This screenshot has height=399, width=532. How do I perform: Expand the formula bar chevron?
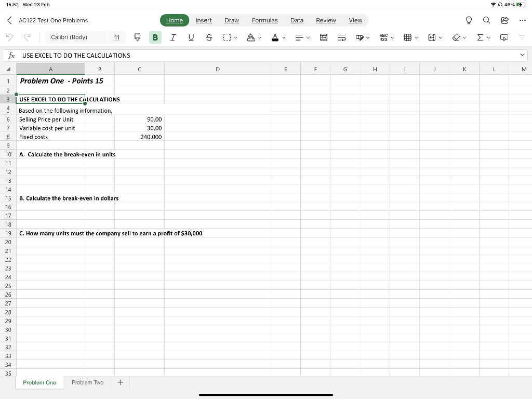pos(522,55)
